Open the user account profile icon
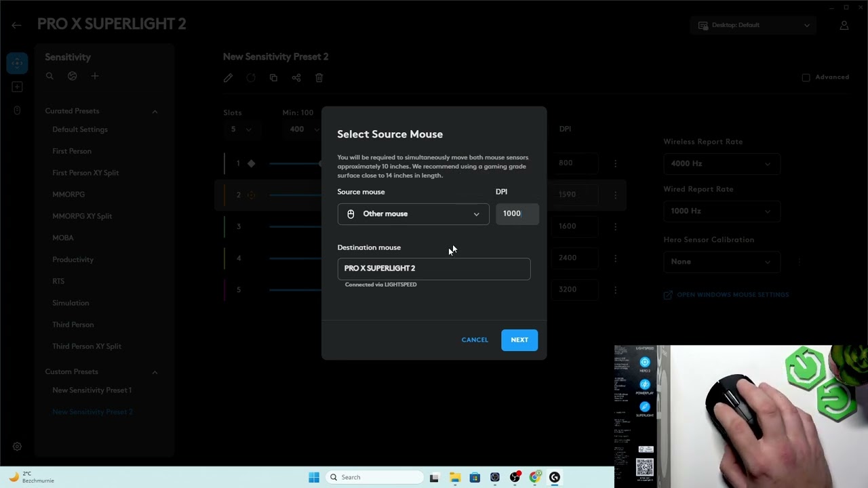 [844, 25]
